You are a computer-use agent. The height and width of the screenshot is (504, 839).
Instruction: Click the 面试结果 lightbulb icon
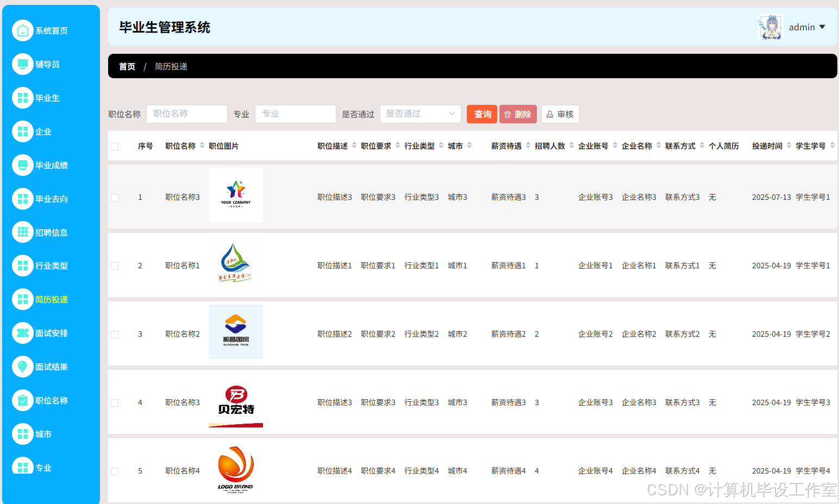point(23,367)
